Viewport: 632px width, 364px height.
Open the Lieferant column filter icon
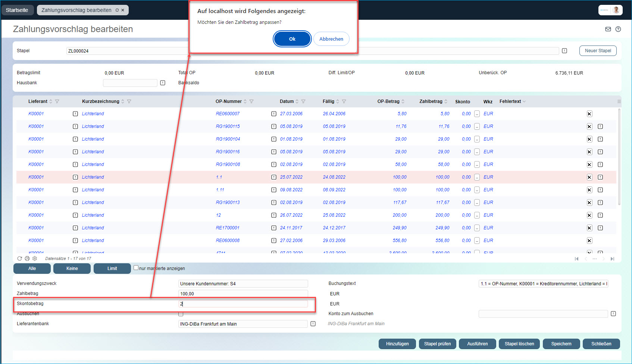[57, 101]
